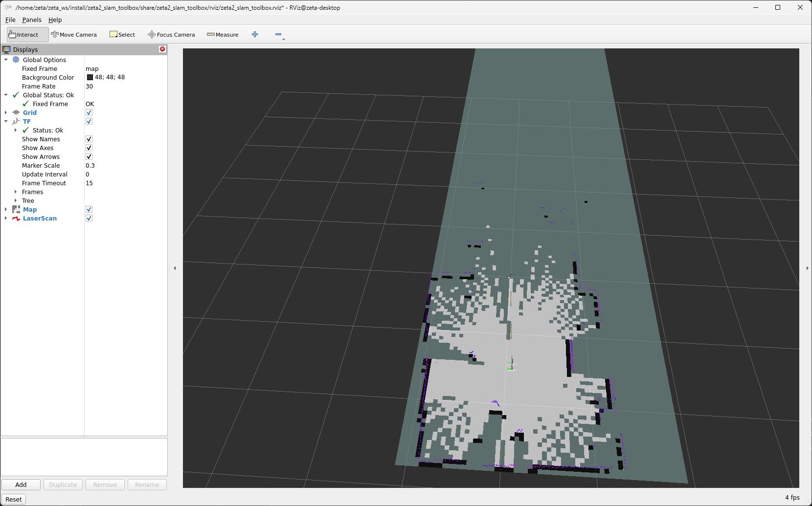Expand the Frames node
Viewport: 812px width, 506px height.
tap(16, 192)
